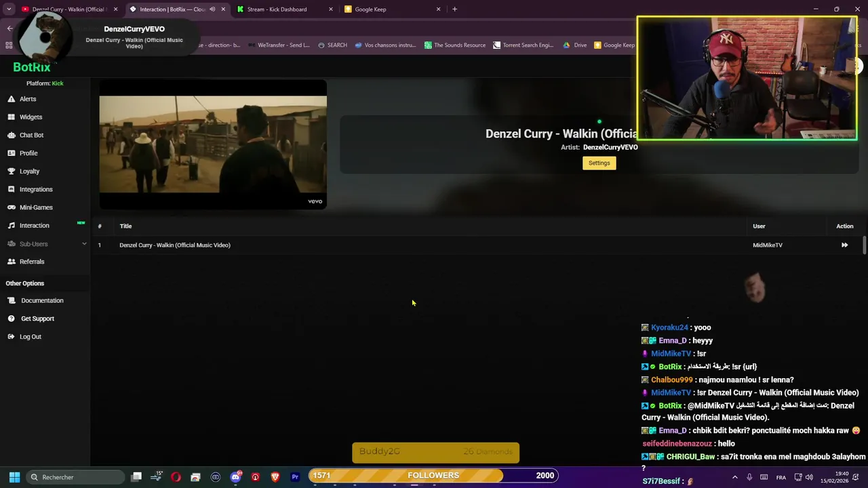Open a new browser tab
Screen dimensions: 868x488
454,9
